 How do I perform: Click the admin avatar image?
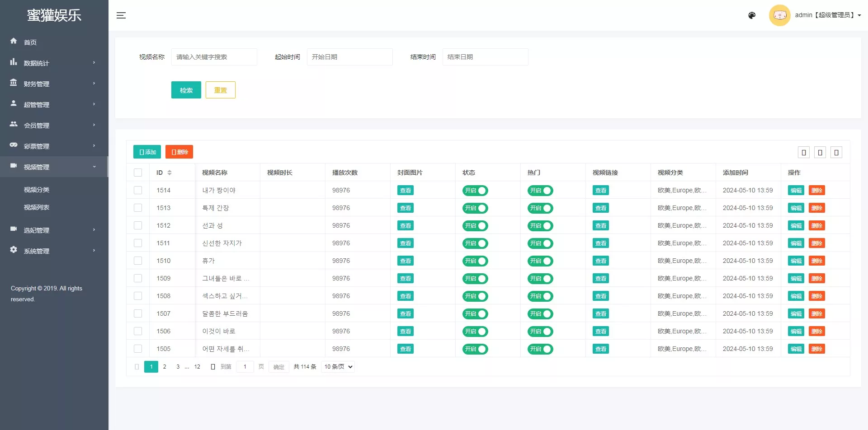pos(779,15)
